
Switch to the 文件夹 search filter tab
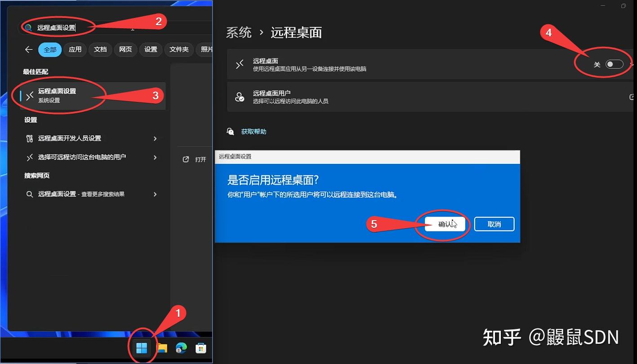pos(179,49)
